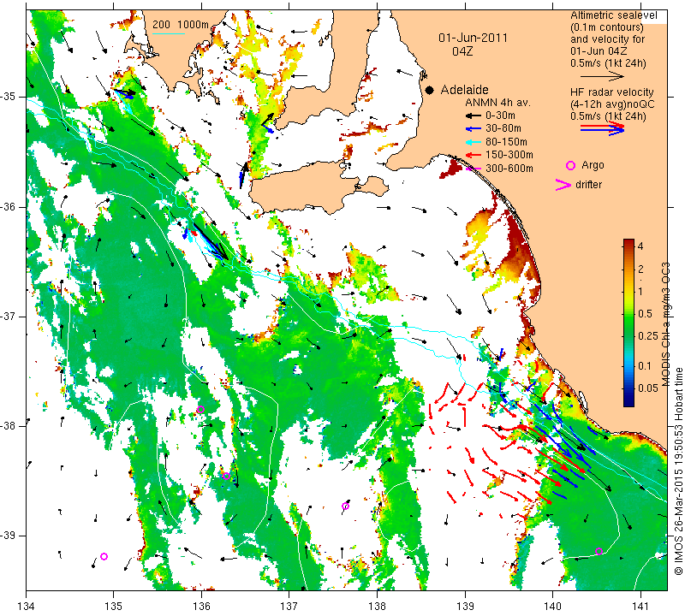The height and width of the screenshot is (616, 685).
Task: Click the Argo float marker near 136.3E 38.5S
Action: [x=226, y=476]
